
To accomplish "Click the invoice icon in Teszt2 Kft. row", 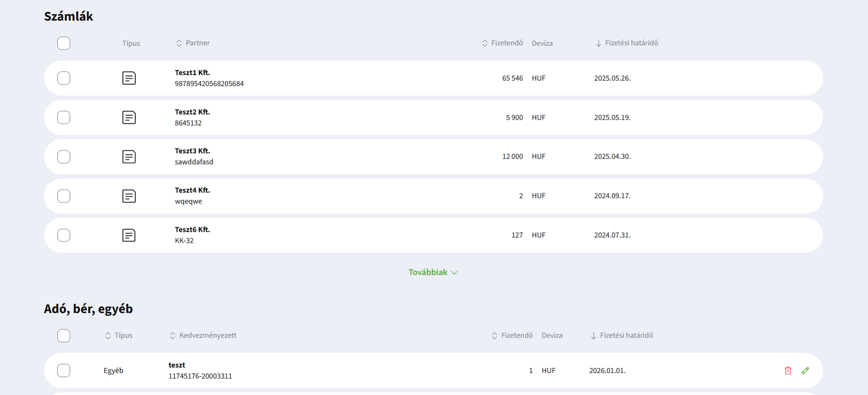I will click(129, 117).
